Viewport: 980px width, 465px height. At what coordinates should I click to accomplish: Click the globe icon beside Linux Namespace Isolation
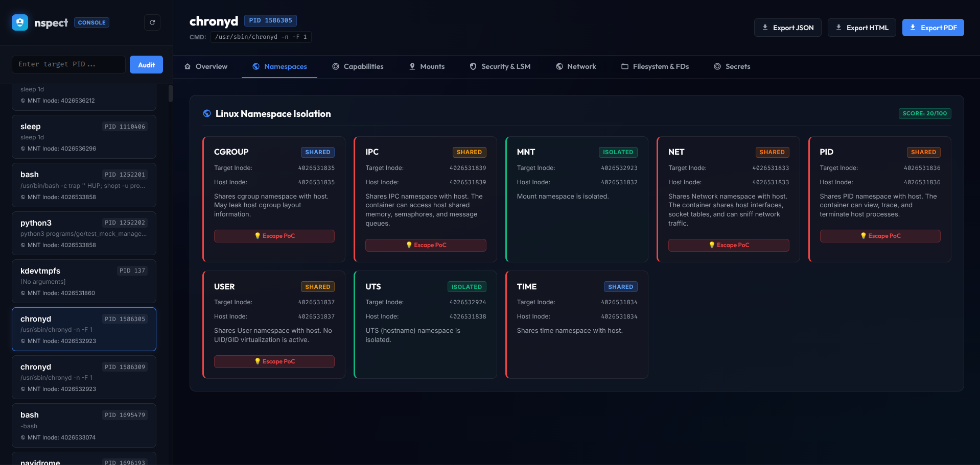207,114
